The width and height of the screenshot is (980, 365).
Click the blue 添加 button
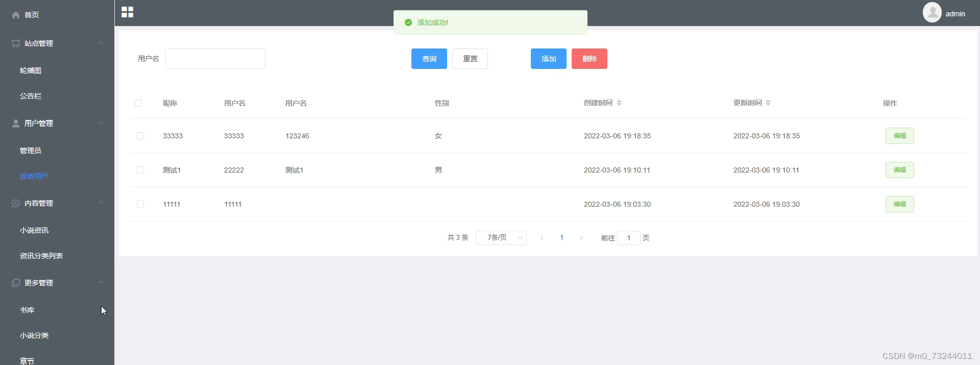point(549,59)
